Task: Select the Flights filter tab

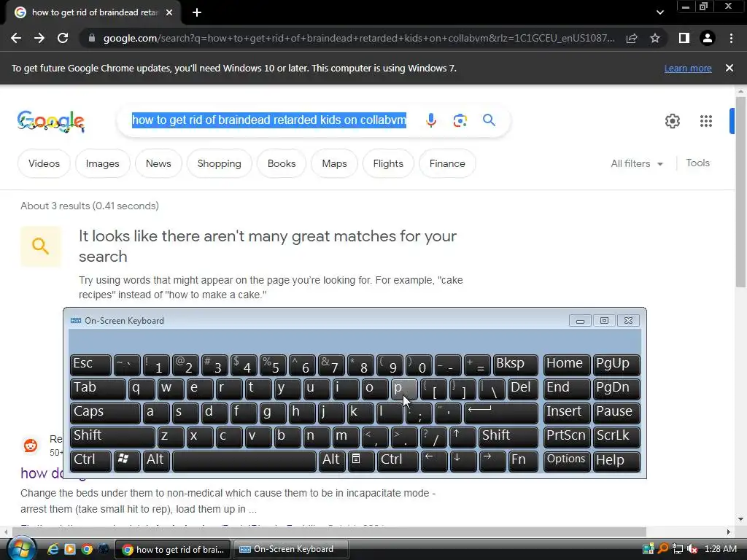Action: [388, 163]
